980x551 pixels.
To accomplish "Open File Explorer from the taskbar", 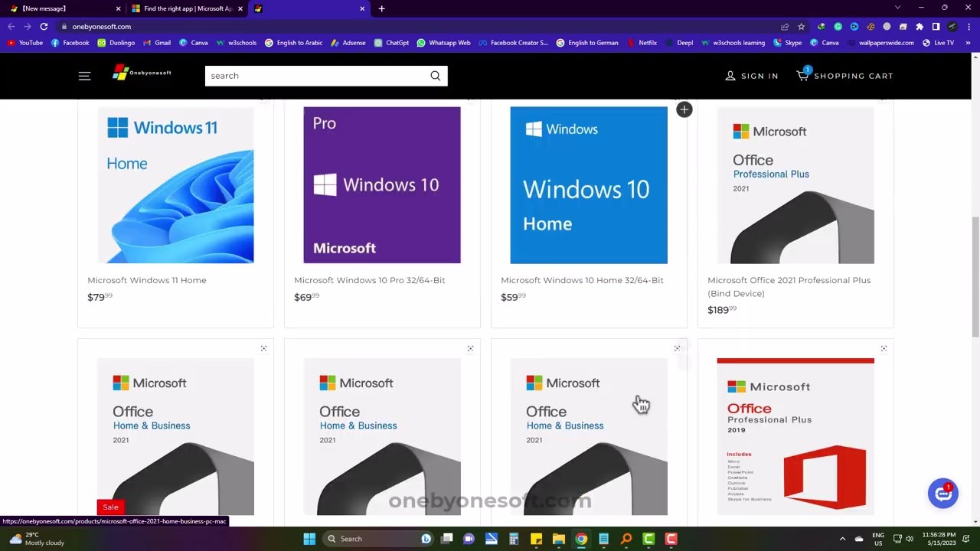I will [x=559, y=539].
